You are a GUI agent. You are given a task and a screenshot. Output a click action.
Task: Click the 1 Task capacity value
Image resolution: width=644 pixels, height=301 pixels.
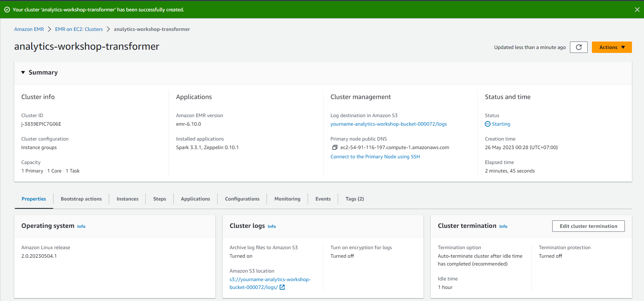73,171
